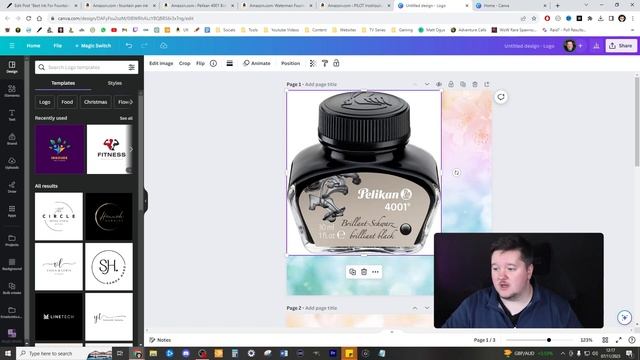
Task: Open the Draw tool
Action: coord(12,187)
